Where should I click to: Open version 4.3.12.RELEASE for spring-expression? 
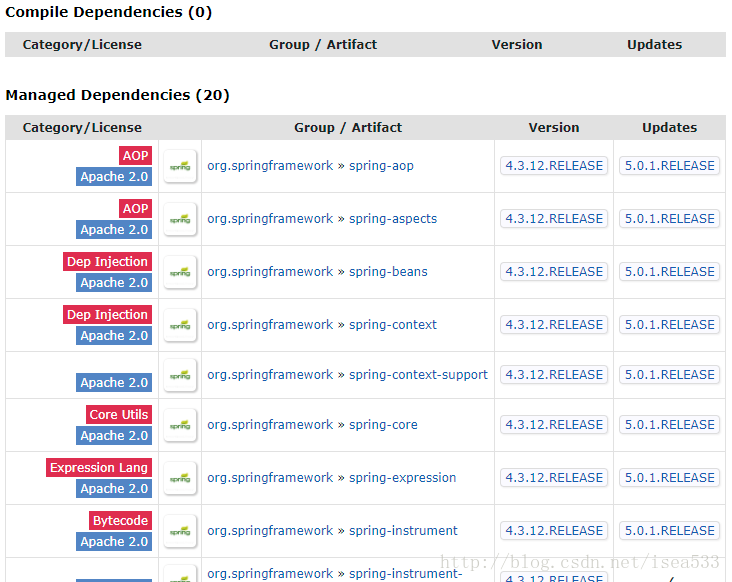click(x=554, y=477)
